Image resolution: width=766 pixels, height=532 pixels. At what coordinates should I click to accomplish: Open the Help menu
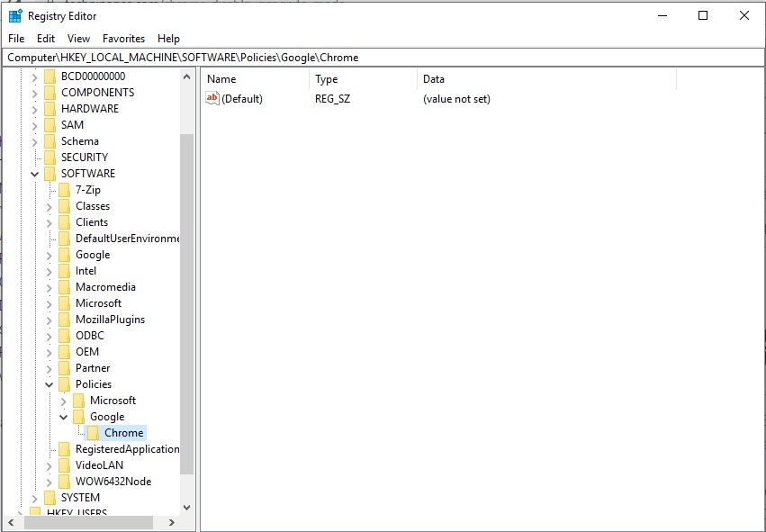click(x=168, y=39)
